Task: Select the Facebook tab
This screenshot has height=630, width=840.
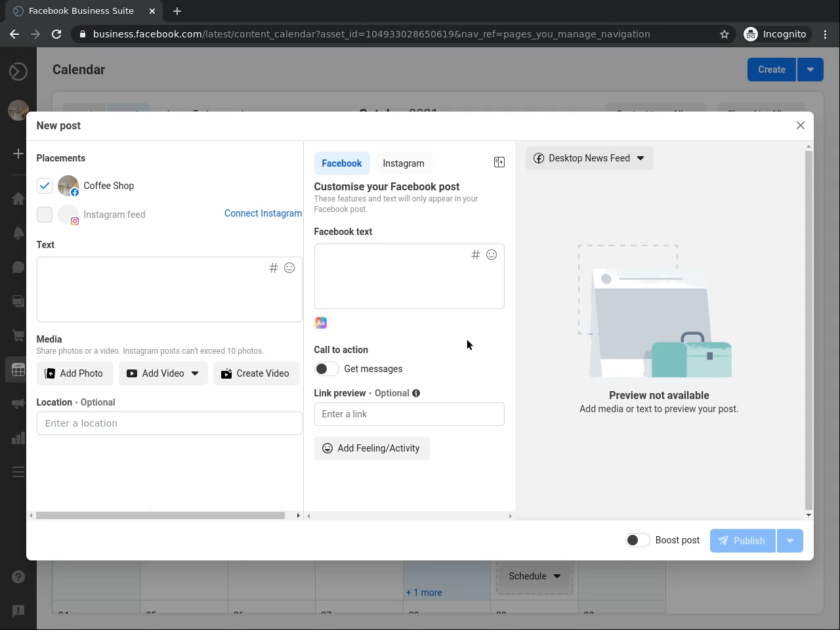Action: [341, 163]
